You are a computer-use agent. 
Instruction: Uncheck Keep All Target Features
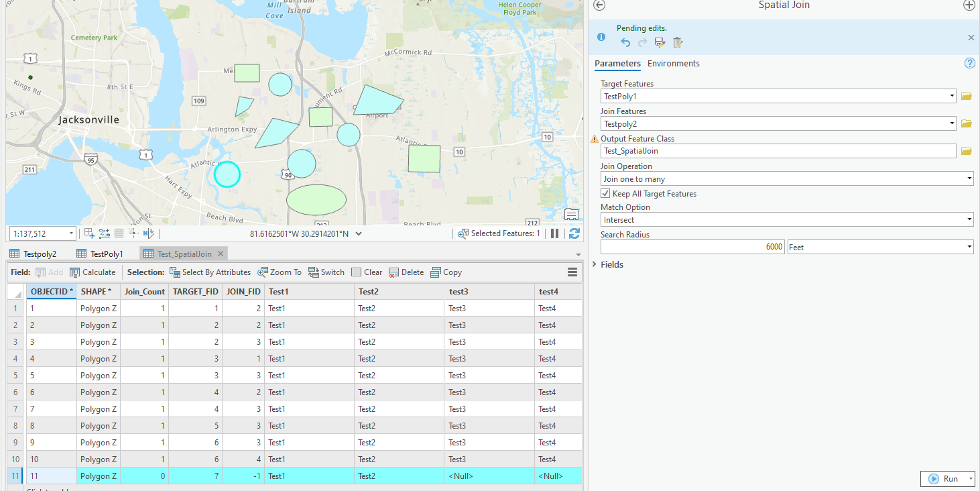(605, 193)
